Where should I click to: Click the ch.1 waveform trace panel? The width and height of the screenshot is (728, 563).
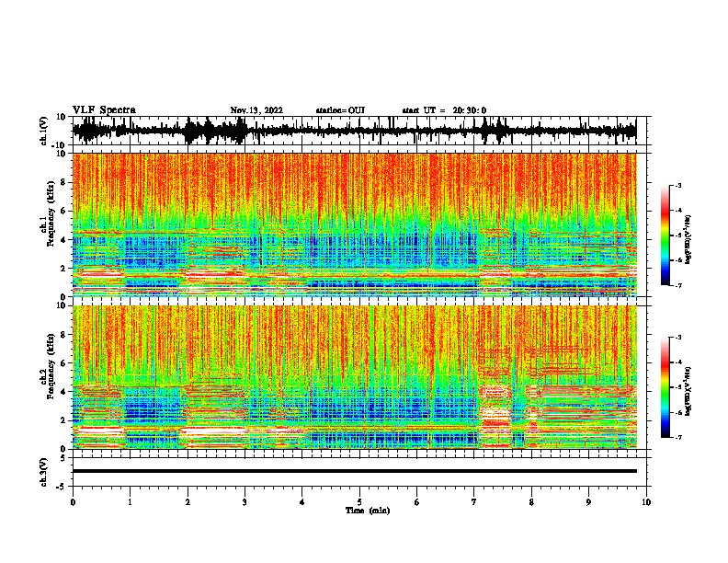click(361, 131)
